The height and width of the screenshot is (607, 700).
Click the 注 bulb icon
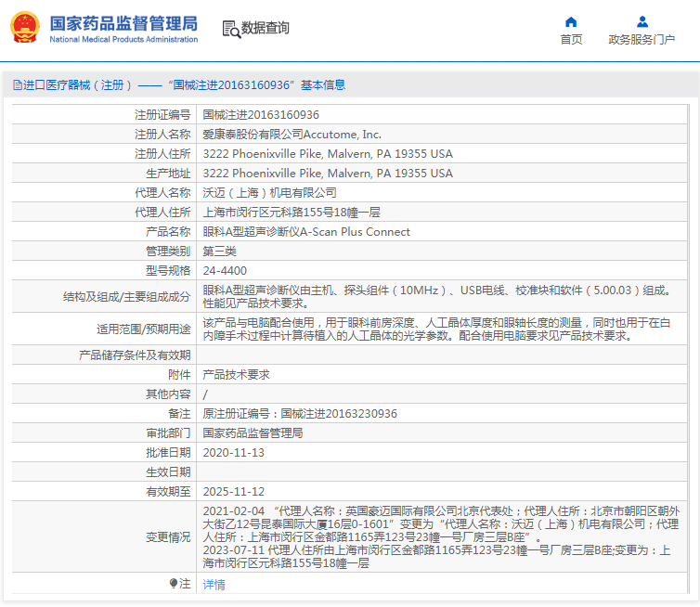click(174, 583)
